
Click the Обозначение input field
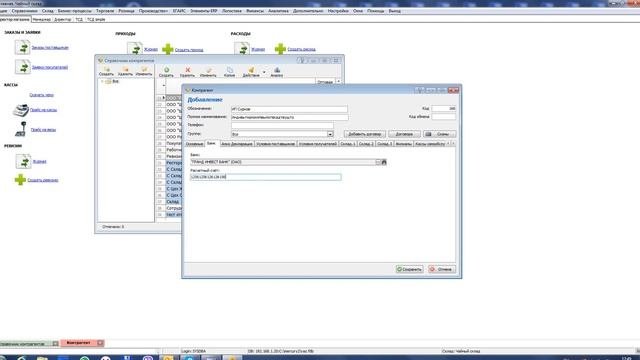tap(289, 109)
